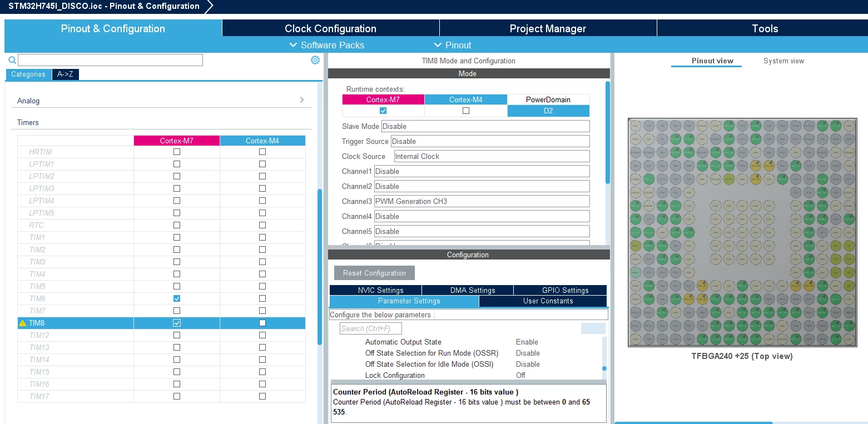Viewport: 868px width, 424px height.
Task: Select the Categories tab
Action: (28, 74)
